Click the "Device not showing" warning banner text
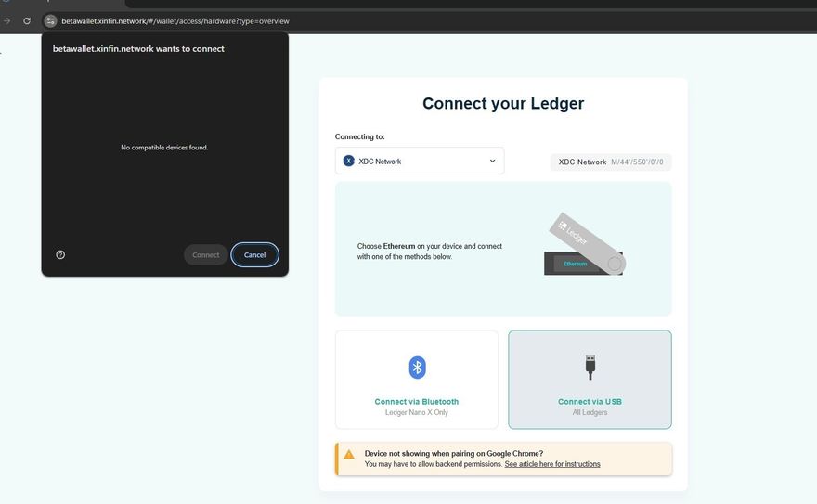Screen dimensions: 817x504 coord(454,453)
